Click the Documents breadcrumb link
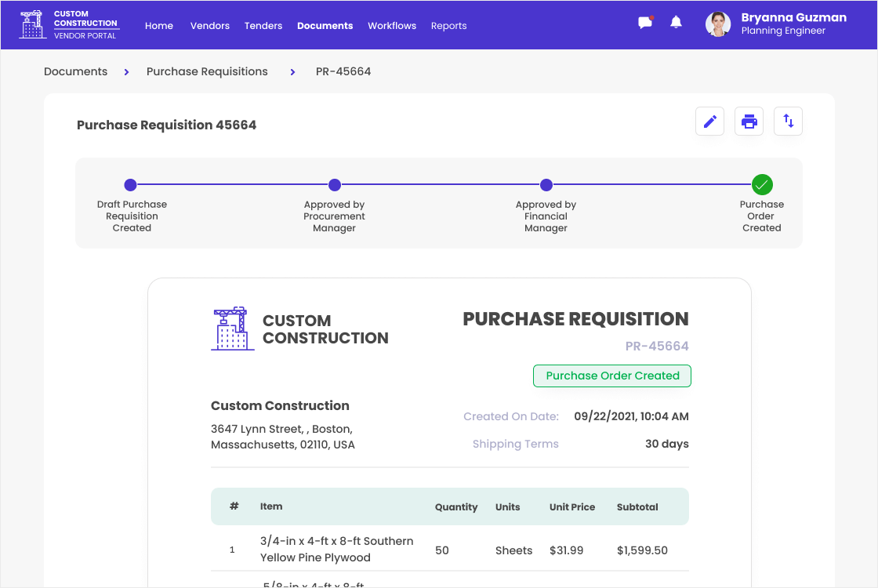Viewport: 878px width, 588px height. coord(75,71)
